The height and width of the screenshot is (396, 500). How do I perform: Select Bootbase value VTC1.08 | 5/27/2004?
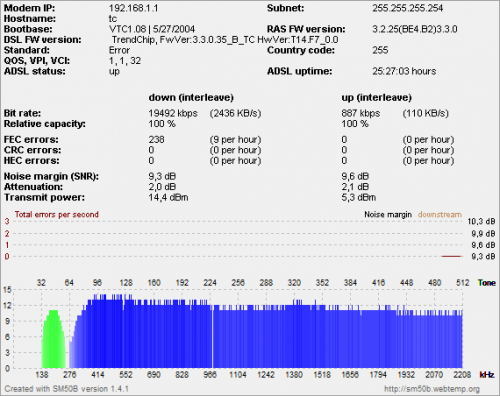[x=152, y=29]
